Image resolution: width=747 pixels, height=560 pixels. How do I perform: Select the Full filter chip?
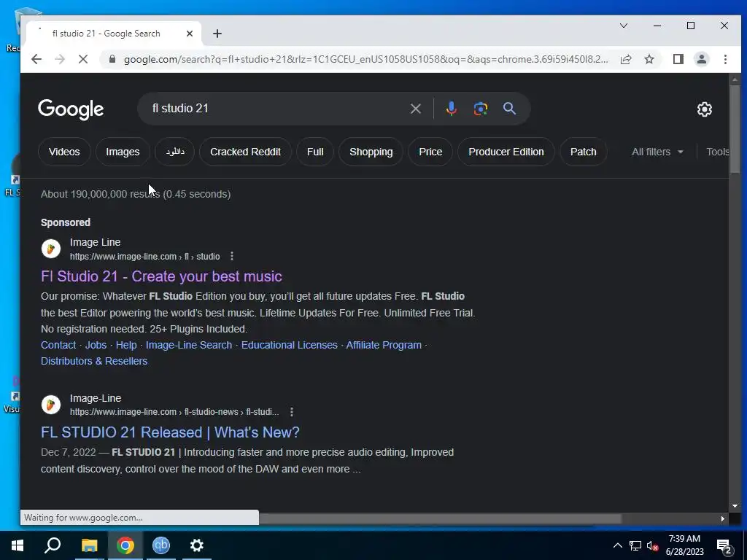click(315, 152)
